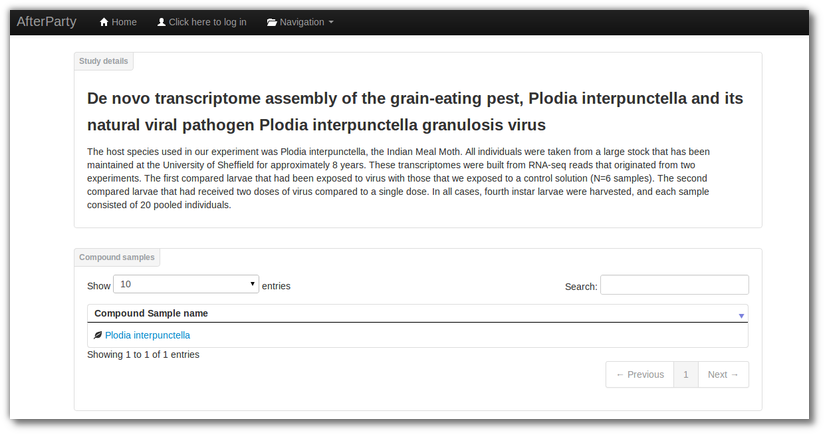
Task: Go to the Previous page button
Action: (x=640, y=375)
